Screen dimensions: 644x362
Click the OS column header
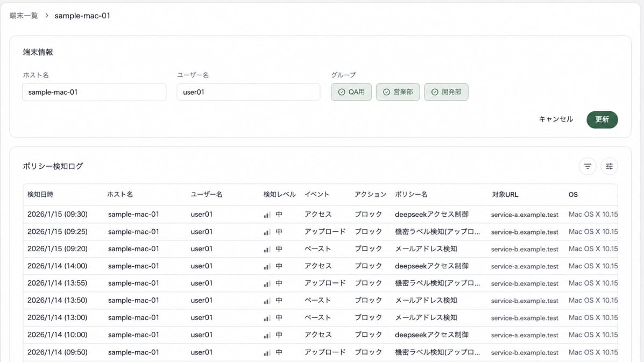[573, 195]
